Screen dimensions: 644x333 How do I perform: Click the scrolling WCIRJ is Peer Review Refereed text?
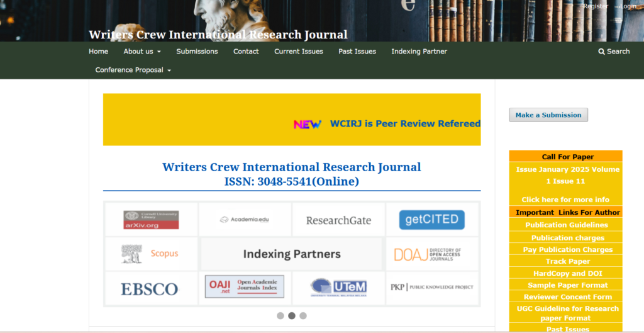406,124
